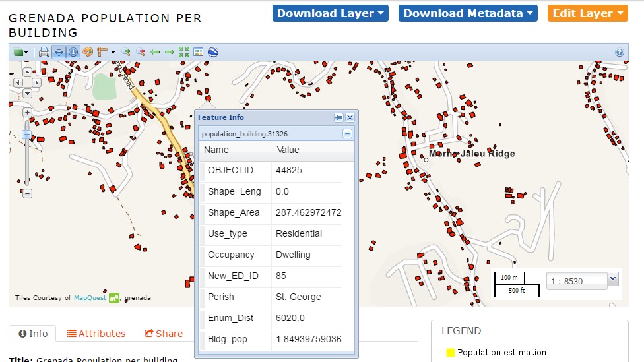Click the map zoom slider handle
Viewport: 644px width, 362px height.
click(27, 134)
